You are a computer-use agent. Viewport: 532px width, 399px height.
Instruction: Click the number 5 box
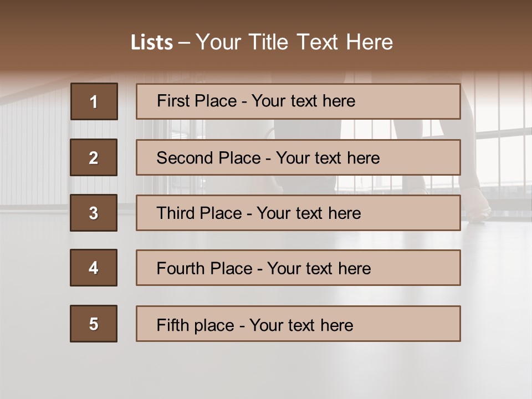pos(94,324)
